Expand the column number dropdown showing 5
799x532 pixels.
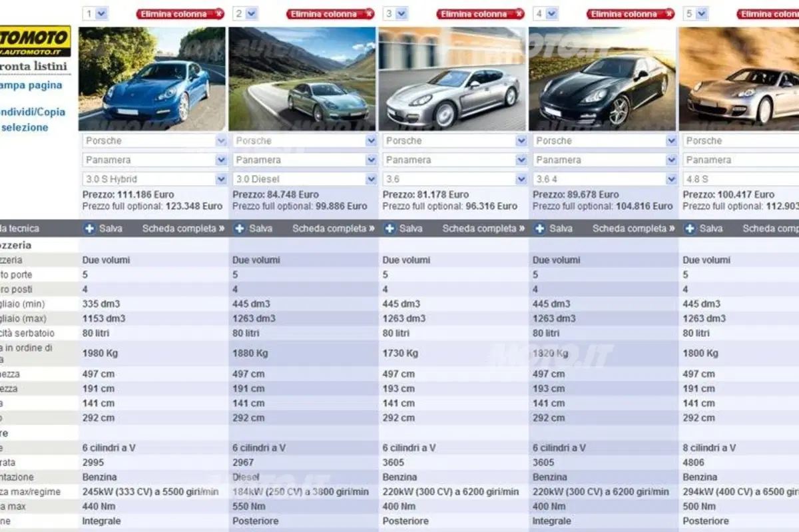pos(696,13)
